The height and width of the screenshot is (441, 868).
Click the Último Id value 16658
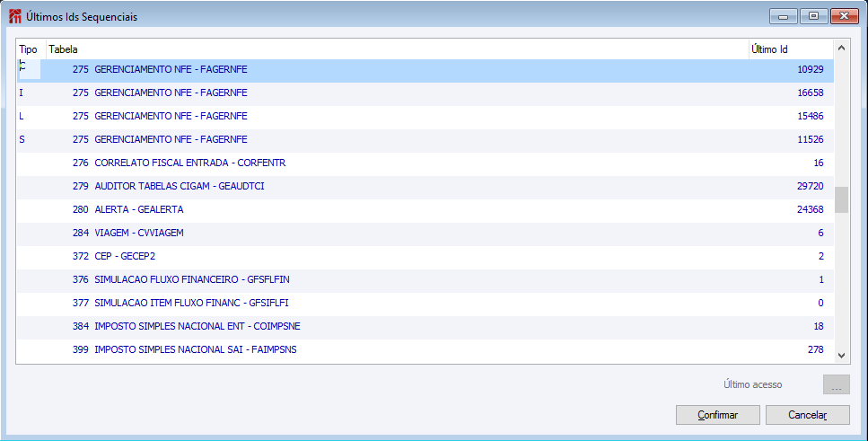coord(811,93)
